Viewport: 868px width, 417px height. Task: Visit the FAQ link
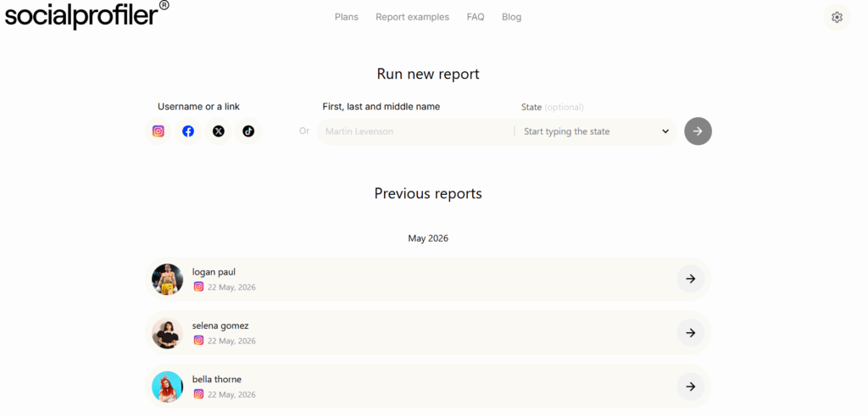476,17
